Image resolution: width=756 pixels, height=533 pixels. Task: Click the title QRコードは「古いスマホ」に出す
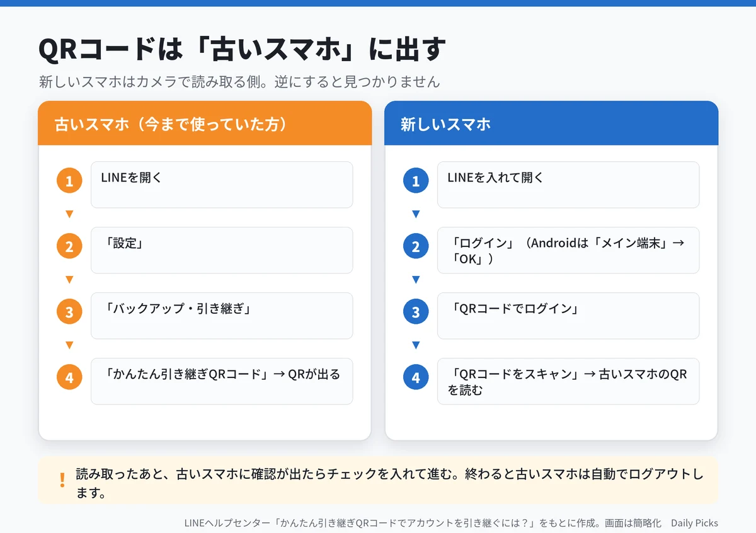(x=242, y=50)
